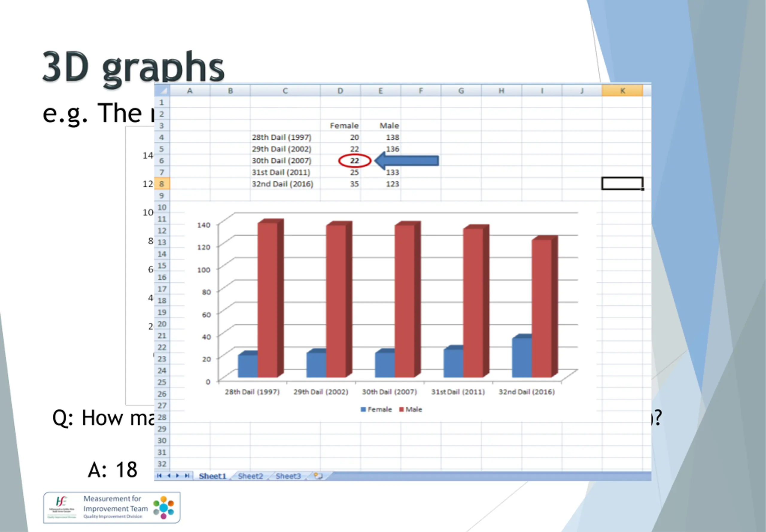Select row 8 header

[162, 184]
